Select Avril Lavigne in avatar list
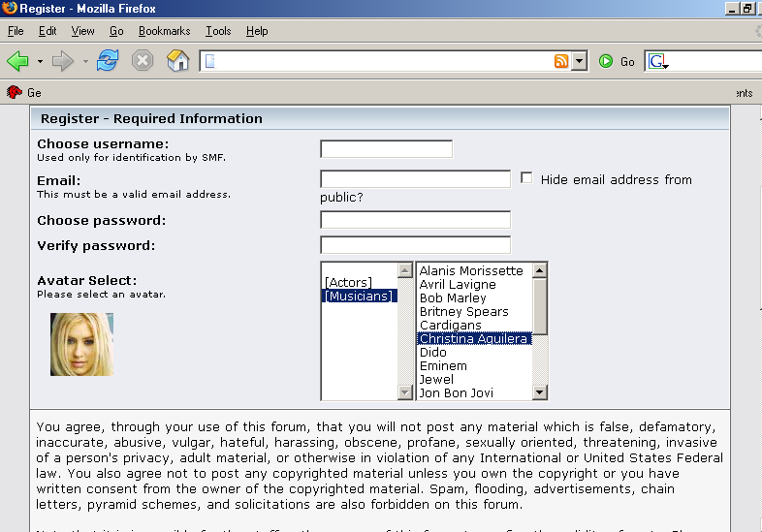 click(474, 284)
